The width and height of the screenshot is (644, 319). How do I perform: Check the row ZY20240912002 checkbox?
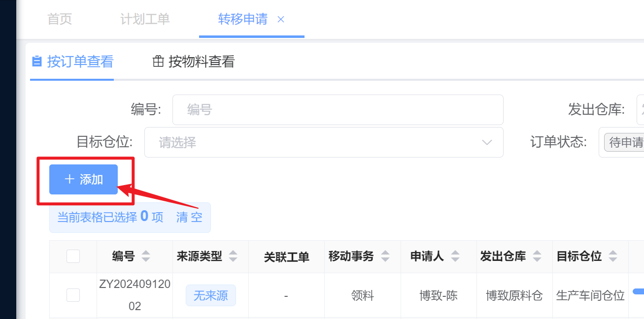73,295
